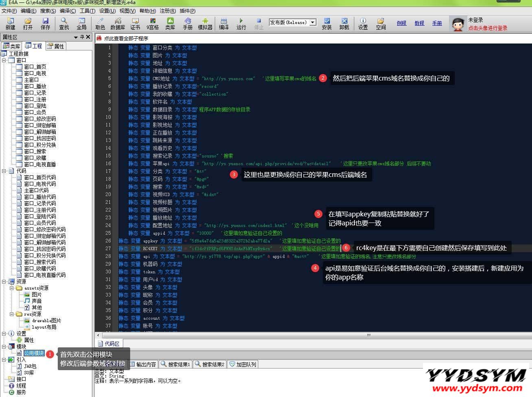
Task: Open the 发布版 (Release) build dropdown
Action: click(313, 22)
